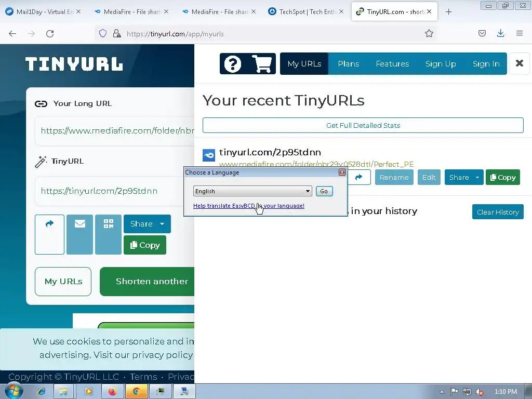Open the language dropdown showing English
Screen dimensions: 532x399
[252, 191]
